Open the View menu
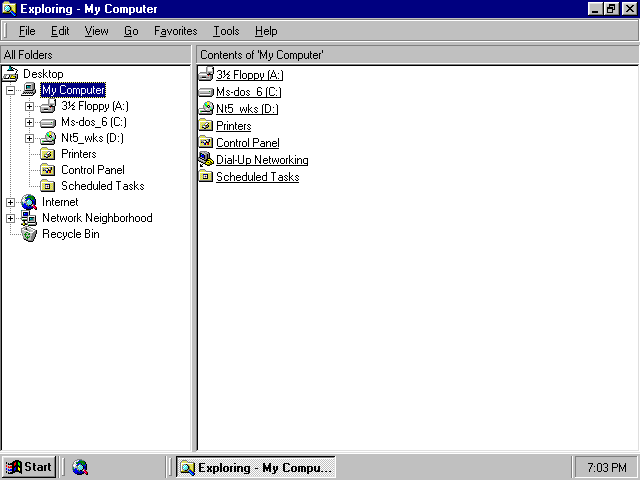 tap(96, 31)
